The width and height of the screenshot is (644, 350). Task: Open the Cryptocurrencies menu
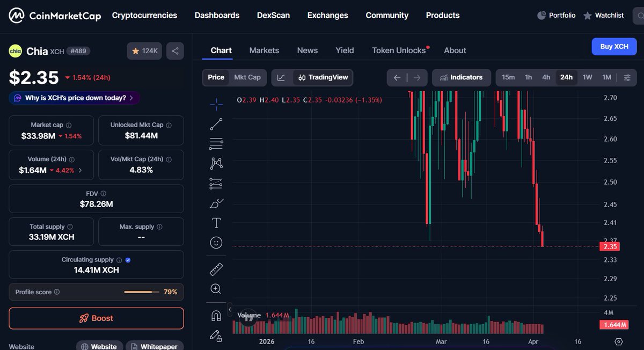144,16
